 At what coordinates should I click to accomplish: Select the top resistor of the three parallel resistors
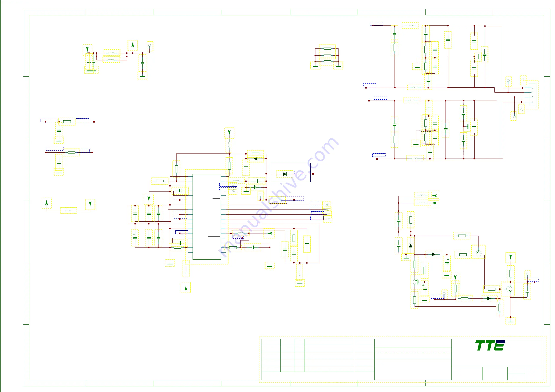[x=327, y=48]
